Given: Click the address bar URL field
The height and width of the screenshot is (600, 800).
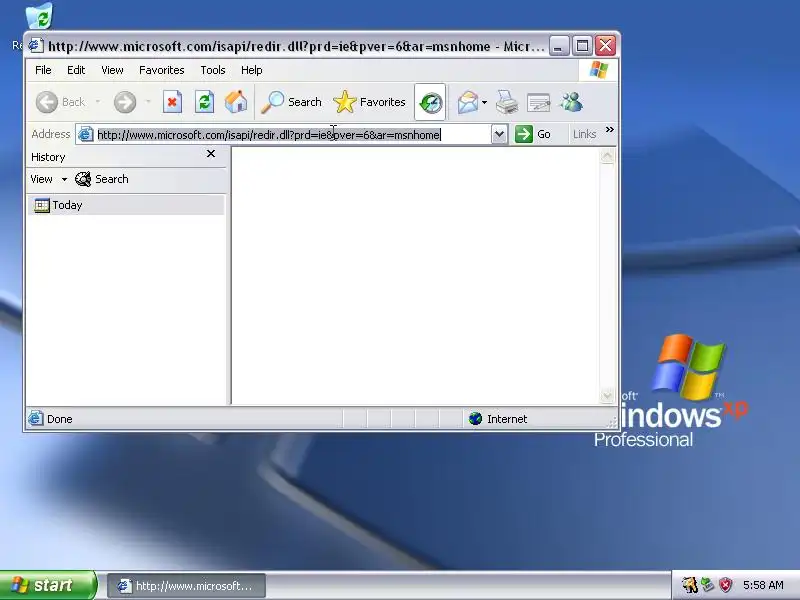Looking at the screenshot, I should (x=293, y=135).
